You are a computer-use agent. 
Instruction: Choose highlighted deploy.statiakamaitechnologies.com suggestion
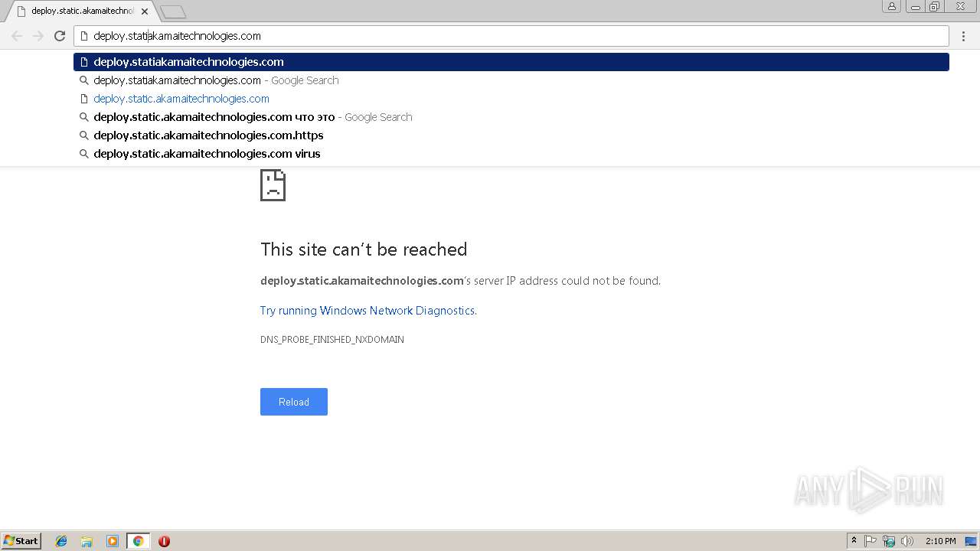(511, 62)
